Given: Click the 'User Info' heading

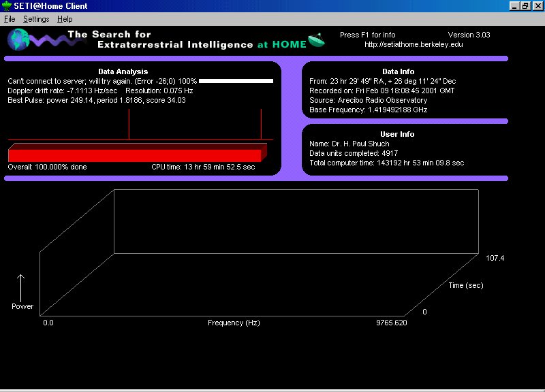Looking at the screenshot, I should pyautogui.click(x=397, y=134).
